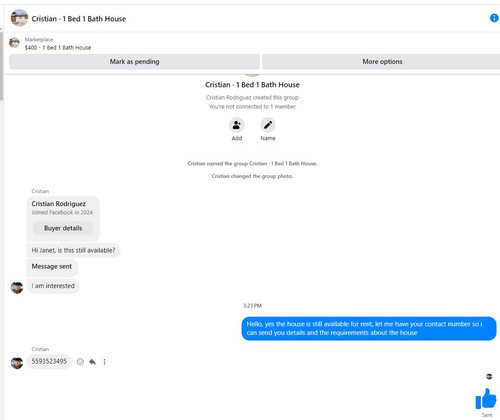Click 'Cristian changed the group photo' notice
This screenshot has width=500, height=420.
(252, 176)
